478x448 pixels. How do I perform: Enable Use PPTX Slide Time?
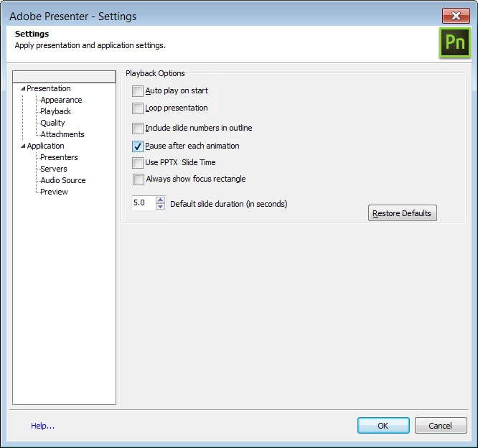click(x=138, y=163)
